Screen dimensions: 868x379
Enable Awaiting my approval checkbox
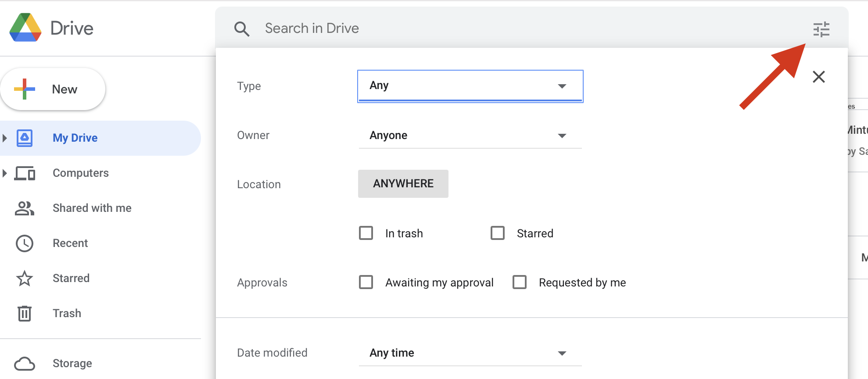tap(366, 282)
